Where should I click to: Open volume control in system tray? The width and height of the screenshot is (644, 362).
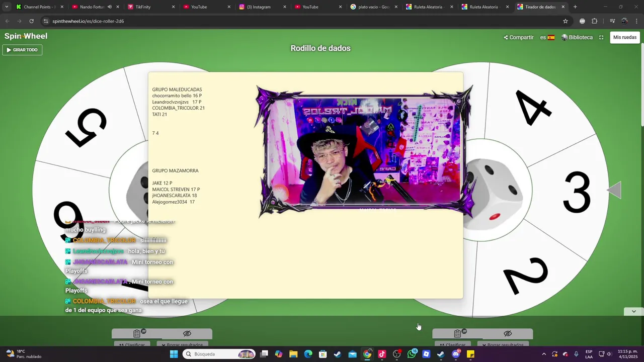[x=609, y=354]
